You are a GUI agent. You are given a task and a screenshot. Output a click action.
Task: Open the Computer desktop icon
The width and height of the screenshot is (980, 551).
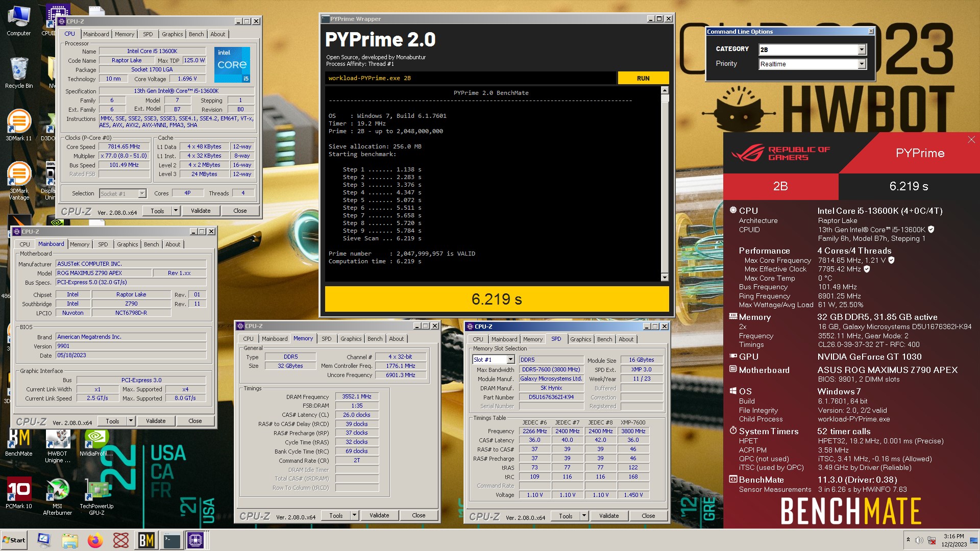click(19, 20)
